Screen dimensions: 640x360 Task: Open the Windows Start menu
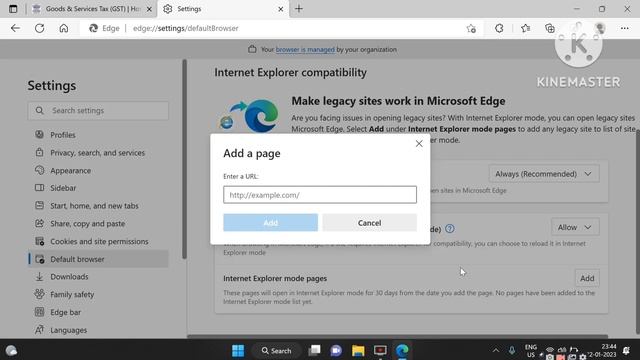pyautogui.click(x=238, y=351)
